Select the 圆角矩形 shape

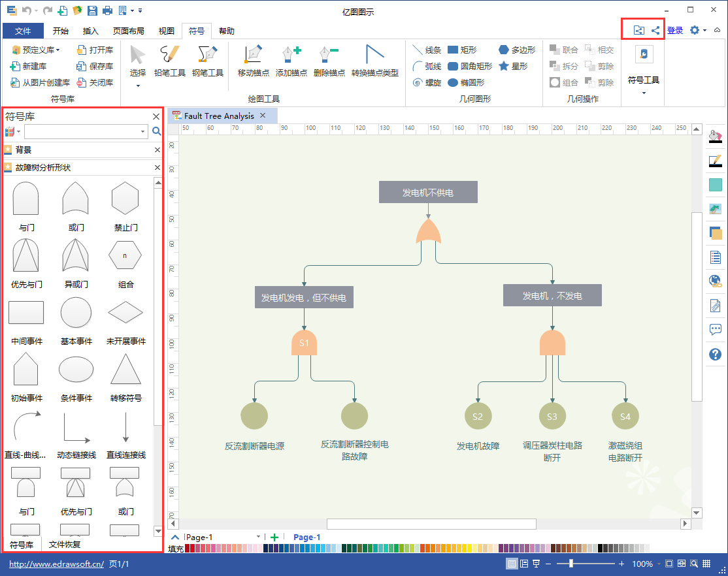click(x=469, y=67)
